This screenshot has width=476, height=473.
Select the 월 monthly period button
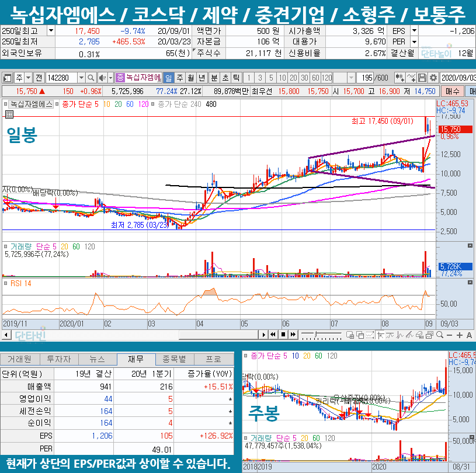click(190, 78)
